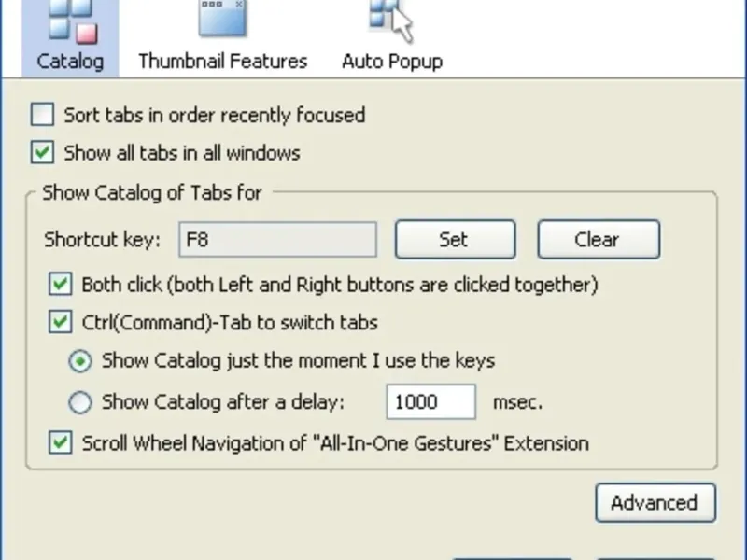Click the Shortcut key field showing F8
This screenshot has width=747, height=560.
(277, 240)
